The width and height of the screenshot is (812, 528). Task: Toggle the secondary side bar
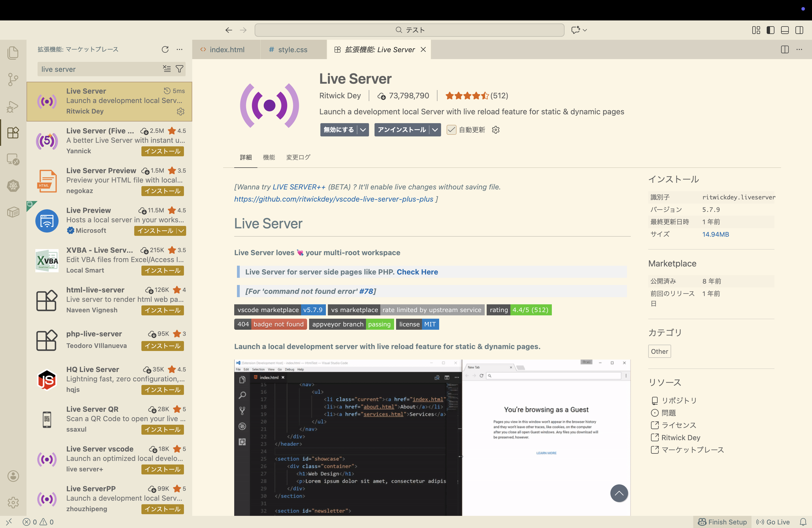click(799, 30)
